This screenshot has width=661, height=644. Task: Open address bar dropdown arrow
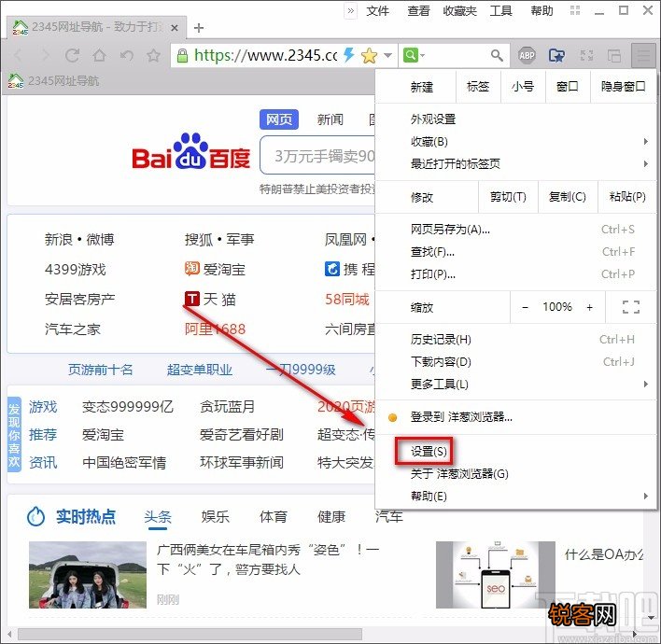click(387, 55)
